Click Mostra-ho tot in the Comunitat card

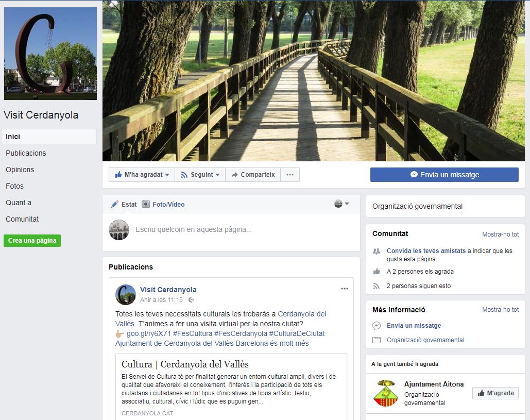pyautogui.click(x=500, y=234)
